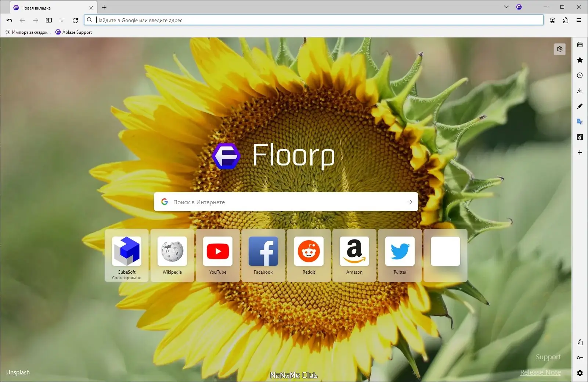Open the notes pencil sidebar icon

580,106
